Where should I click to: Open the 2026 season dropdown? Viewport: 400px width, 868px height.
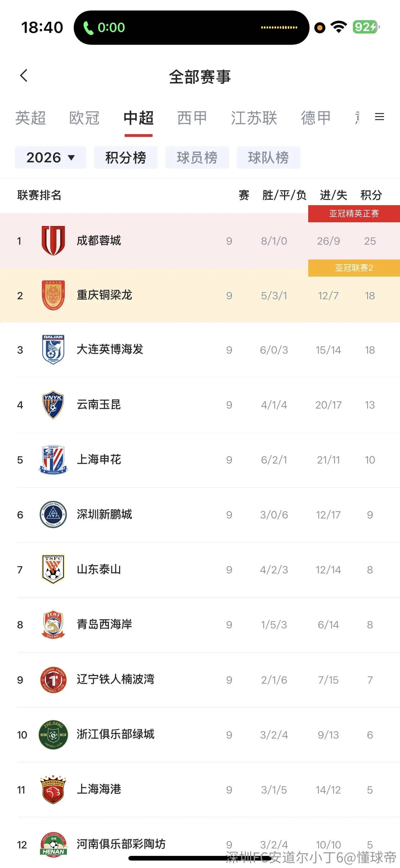(51, 157)
